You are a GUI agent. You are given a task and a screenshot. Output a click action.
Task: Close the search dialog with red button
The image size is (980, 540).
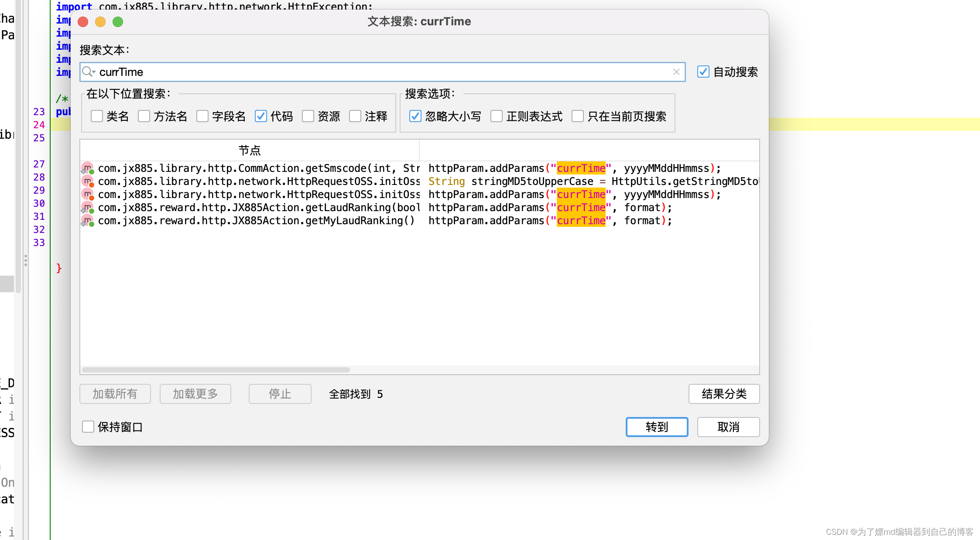[83, 22]
